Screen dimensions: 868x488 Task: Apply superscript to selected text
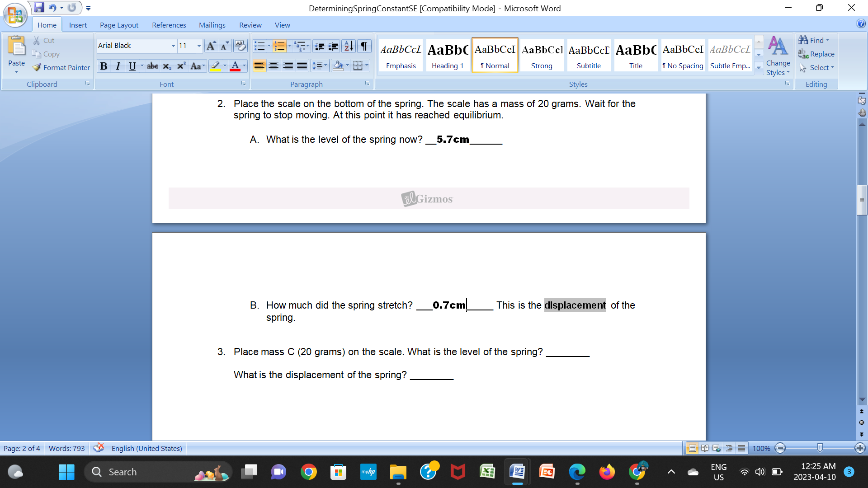point(181,66)
